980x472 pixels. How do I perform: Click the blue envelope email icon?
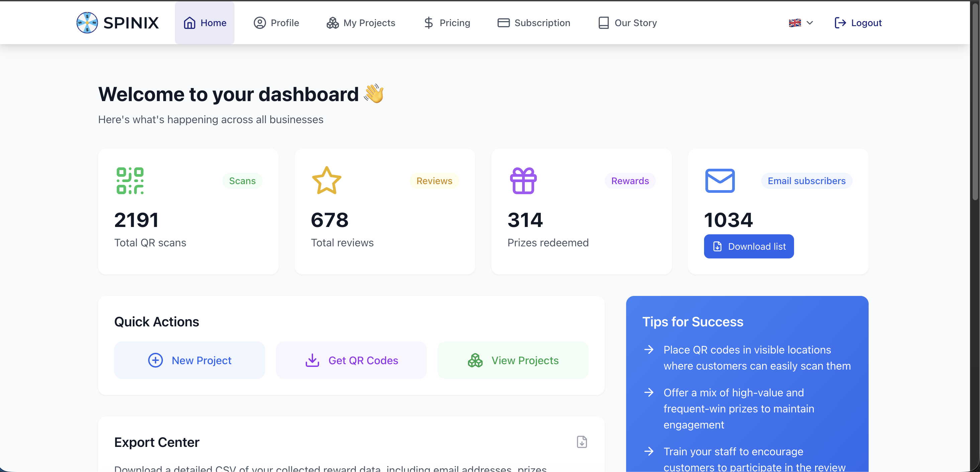tap(720, 181)
